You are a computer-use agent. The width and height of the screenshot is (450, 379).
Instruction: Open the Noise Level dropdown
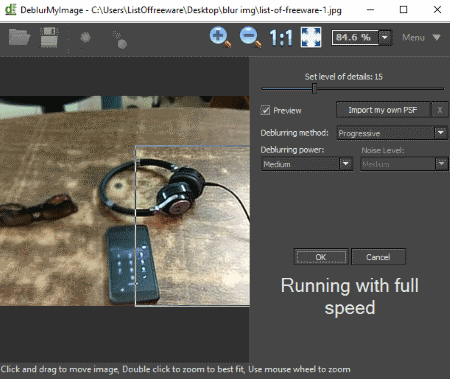pyautogui.click(x=441, y=164)
